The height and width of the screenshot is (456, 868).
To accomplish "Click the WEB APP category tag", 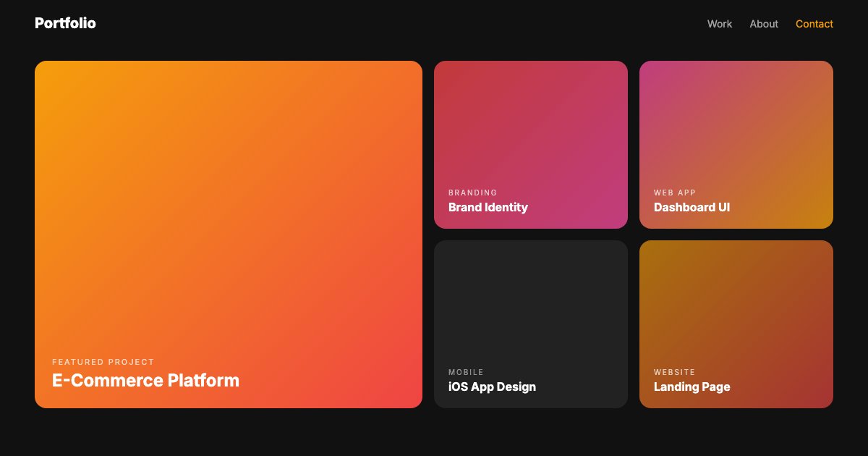I will point(673,193).
